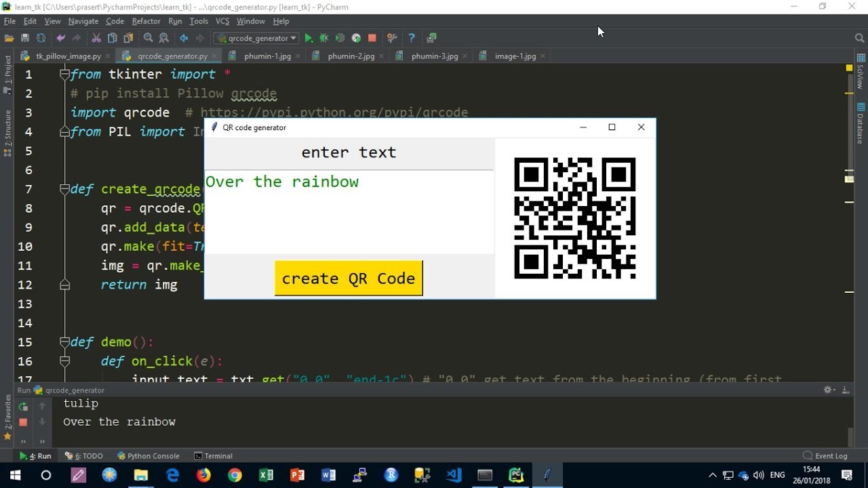
Task: Open Help with the question mark icon
Action: tap(411, 38)
